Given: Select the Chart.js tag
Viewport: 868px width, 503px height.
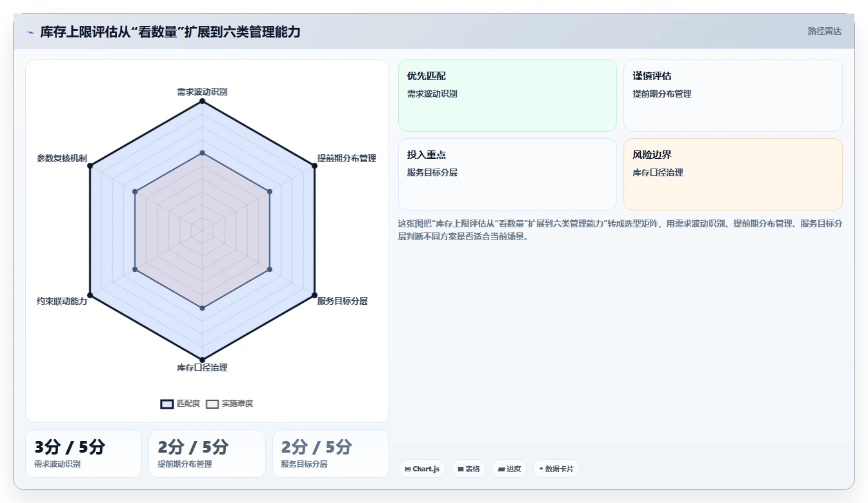Looking at the screenshot, I should click(x=422, y=469).
